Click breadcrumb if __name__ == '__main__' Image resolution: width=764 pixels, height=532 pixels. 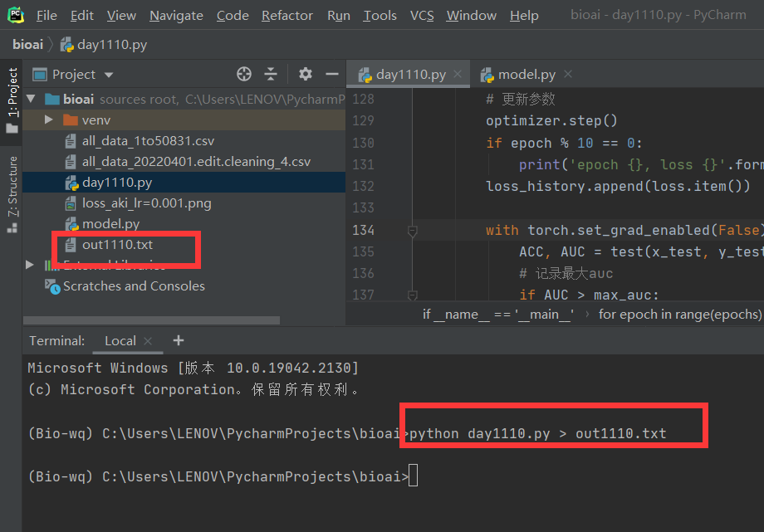pos(498,315)
